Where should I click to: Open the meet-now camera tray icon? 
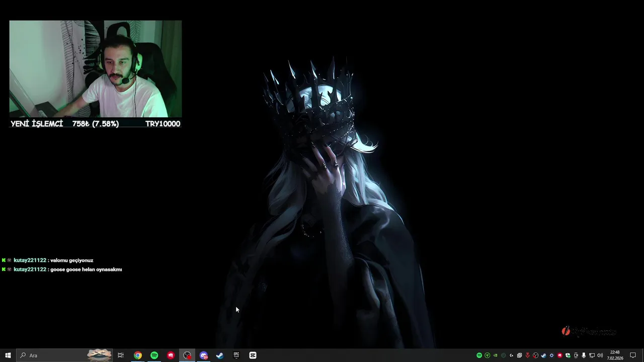point(576,355)
